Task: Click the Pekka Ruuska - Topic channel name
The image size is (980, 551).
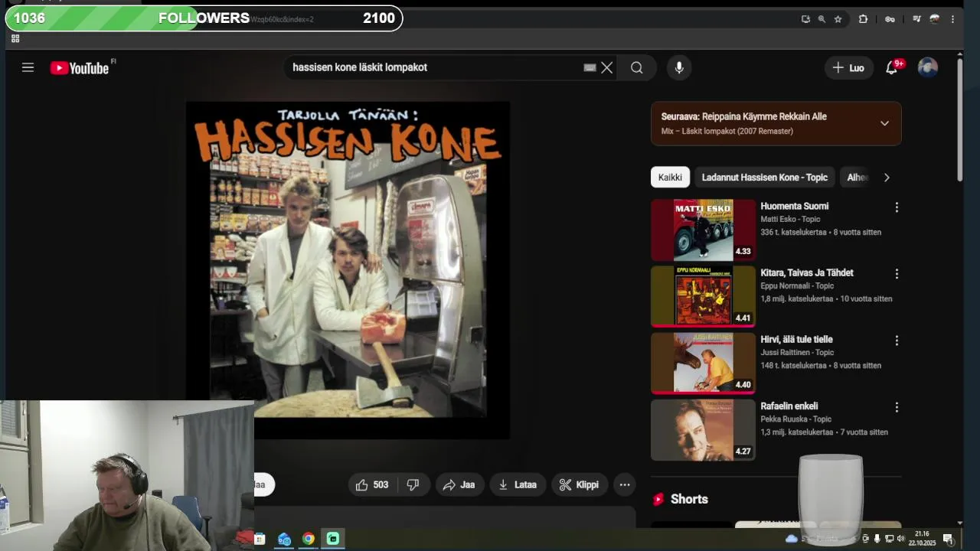Action: pos(795,419)
